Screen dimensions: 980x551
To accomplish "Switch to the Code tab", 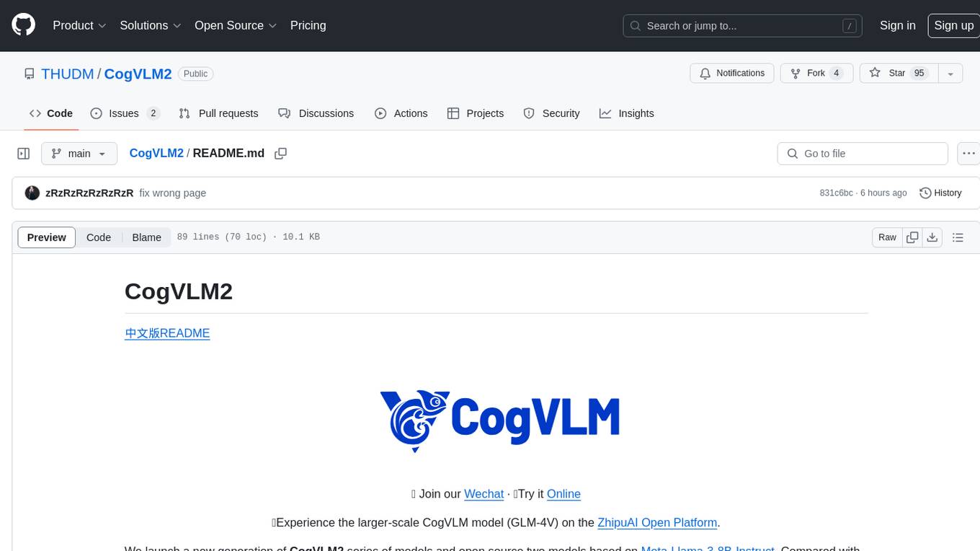I will (51, 113).
